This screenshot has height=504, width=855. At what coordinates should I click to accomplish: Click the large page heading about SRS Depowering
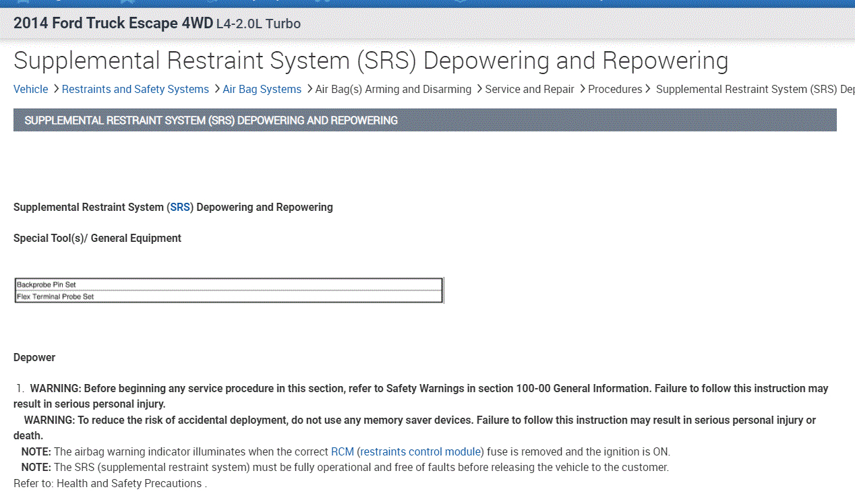click(371, 60)
